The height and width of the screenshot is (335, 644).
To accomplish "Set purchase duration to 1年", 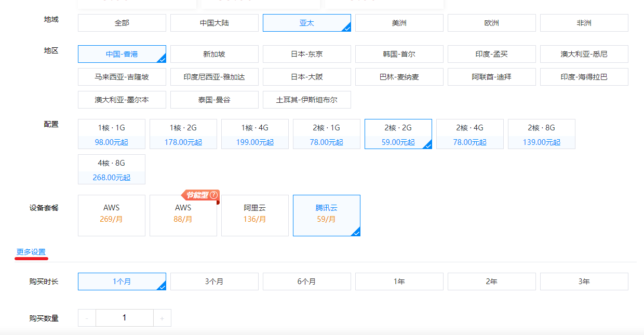I will (x=399, y=282).
